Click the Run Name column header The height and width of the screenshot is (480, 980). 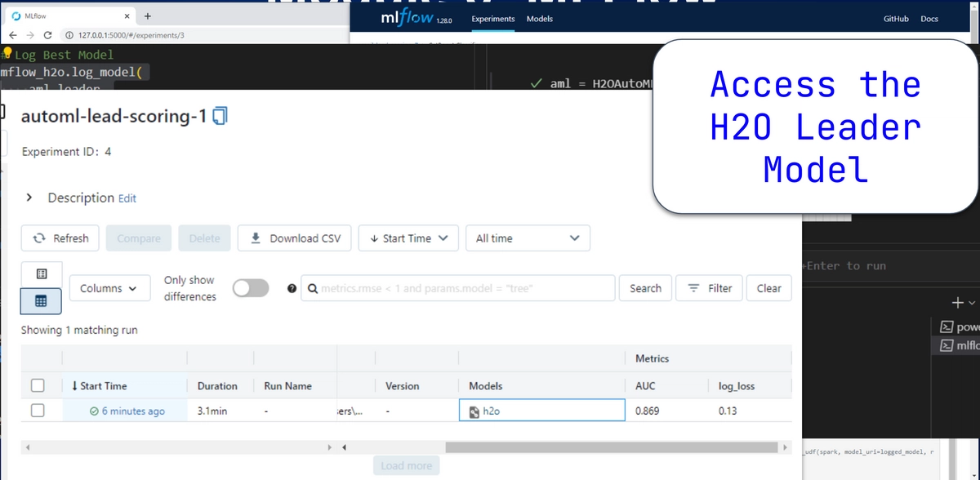287,386
